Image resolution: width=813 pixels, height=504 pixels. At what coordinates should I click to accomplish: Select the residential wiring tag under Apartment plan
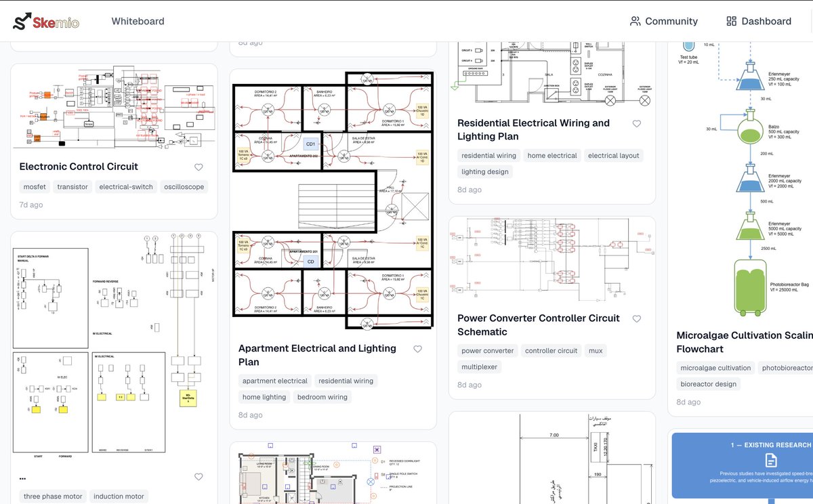346,381
